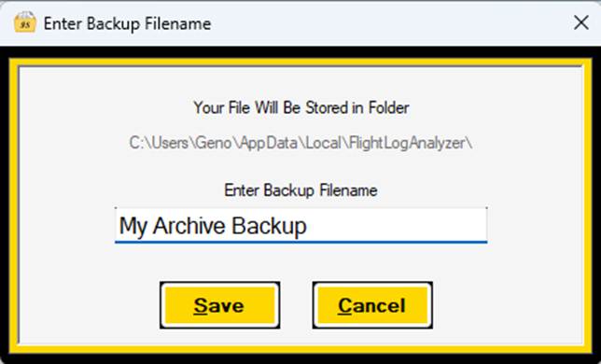The image size is (601, 364).
Task: Click the 'Your File Will Be Stored in Folder' label
Action: (301, 107)
